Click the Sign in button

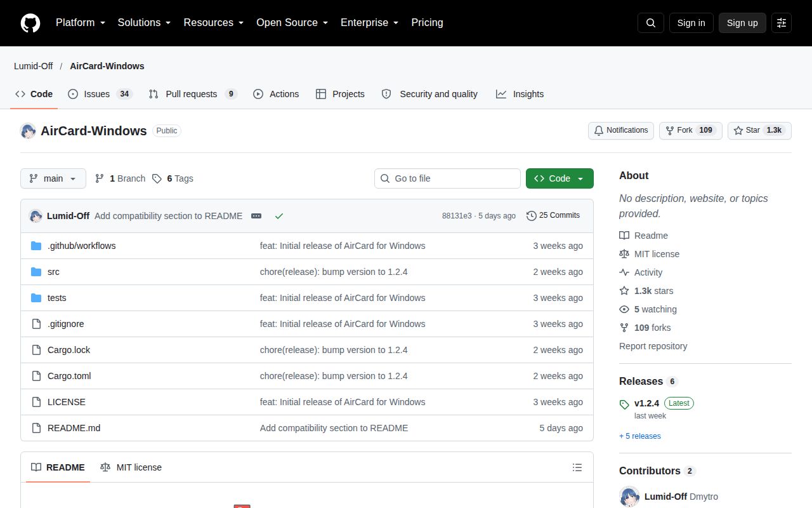pyautogui.click(x=691, y=23)
